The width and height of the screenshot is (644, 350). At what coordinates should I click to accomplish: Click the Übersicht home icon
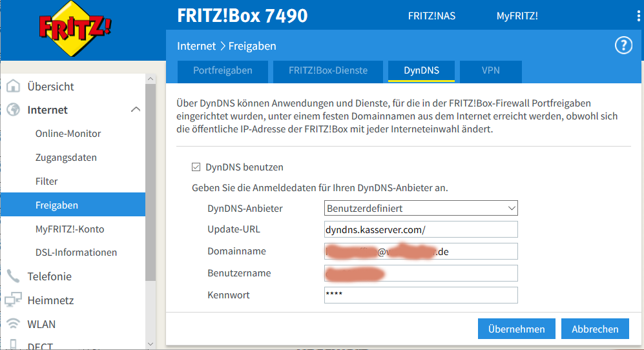tap(13, 87)
